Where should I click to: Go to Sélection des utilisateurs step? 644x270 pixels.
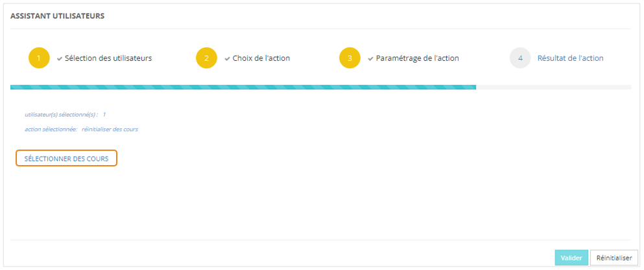pyautogui.click(x=108, y=58)
